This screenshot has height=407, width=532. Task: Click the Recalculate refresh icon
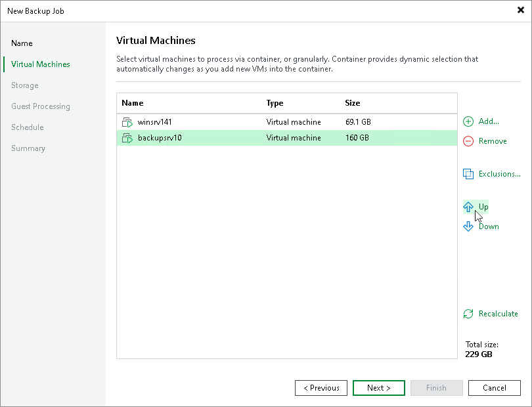coord(468,314)
